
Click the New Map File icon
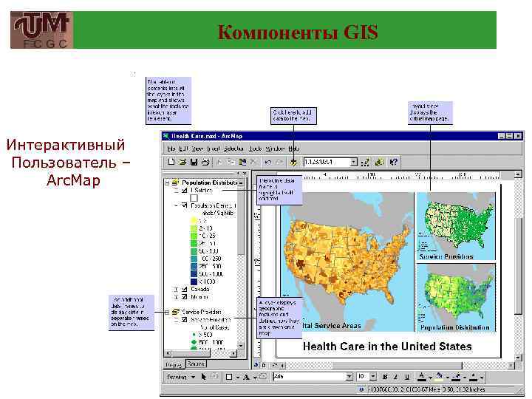tap(171, 162)
